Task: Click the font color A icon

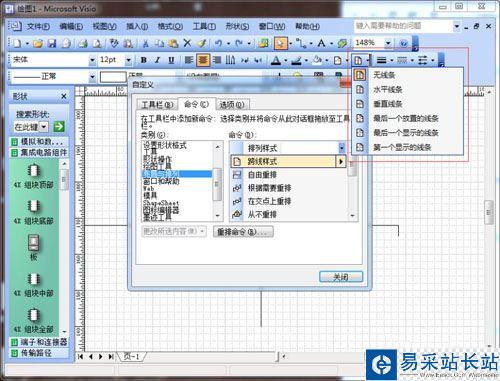Action: tap(275, 60)
